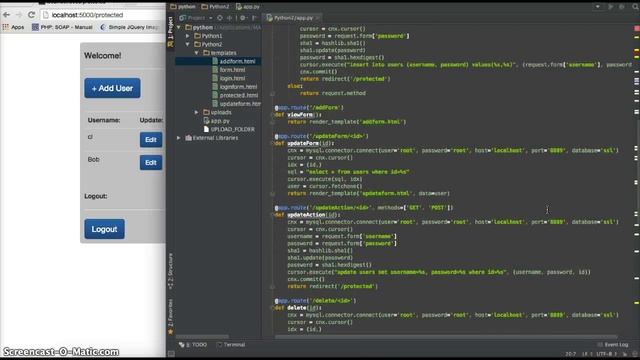The image size is (640, 360).
Task: Go forward in the browser
Action: point(19,15)
